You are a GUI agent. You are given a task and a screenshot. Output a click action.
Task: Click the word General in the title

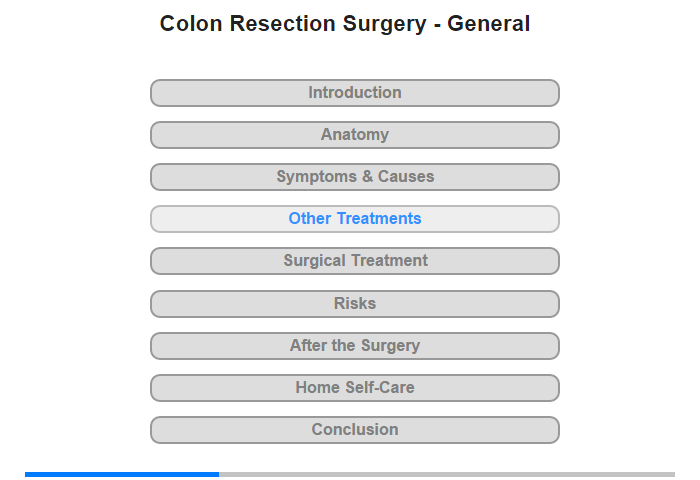point(488,24)
